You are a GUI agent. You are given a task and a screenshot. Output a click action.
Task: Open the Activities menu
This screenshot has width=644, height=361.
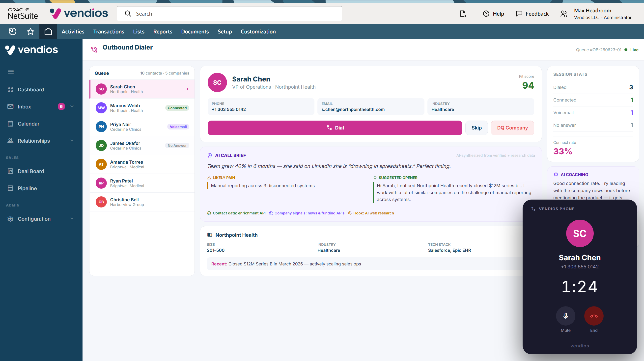point(73,31)
